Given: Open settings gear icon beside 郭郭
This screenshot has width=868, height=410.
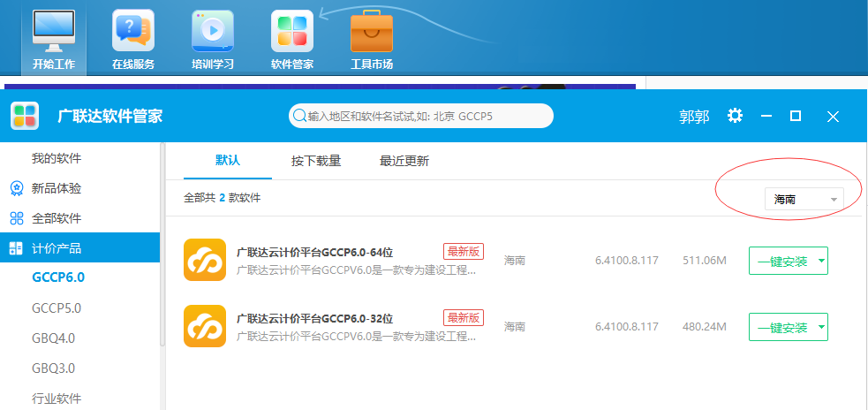Looking at the screenshot, I should coord(736,116).
